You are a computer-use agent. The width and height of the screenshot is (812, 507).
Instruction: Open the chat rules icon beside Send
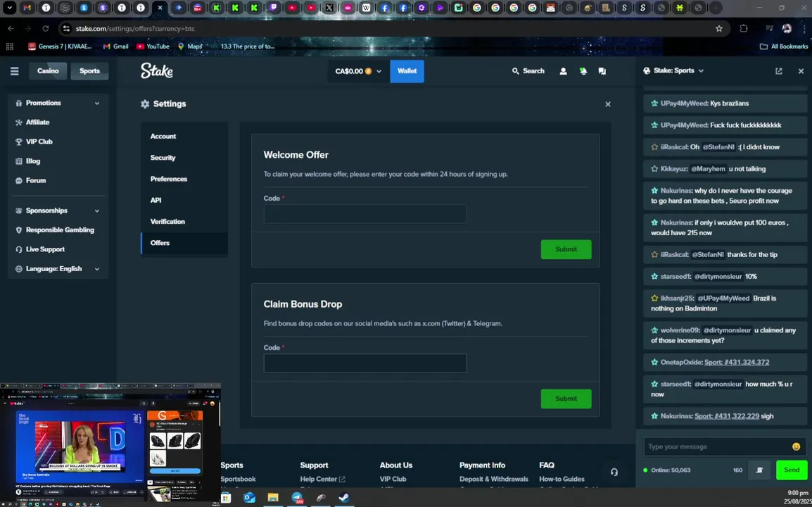[x=760, y=470]
